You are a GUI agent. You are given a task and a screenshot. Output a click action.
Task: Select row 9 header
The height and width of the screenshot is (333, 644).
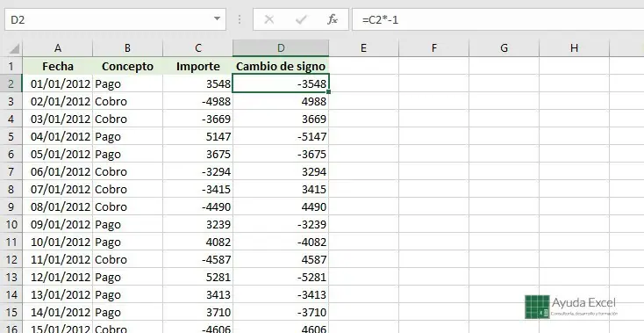click(x=11, y=206)
